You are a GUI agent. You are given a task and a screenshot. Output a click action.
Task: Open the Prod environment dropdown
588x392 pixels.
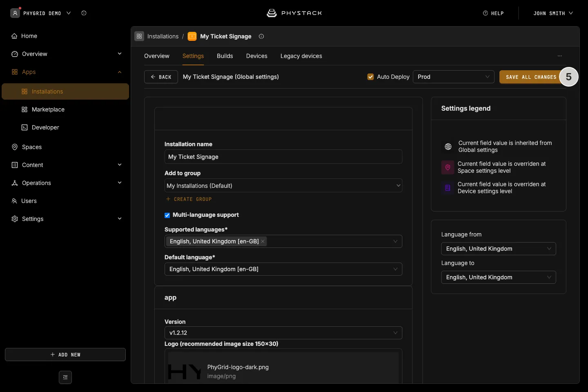[x=454, y=77]
